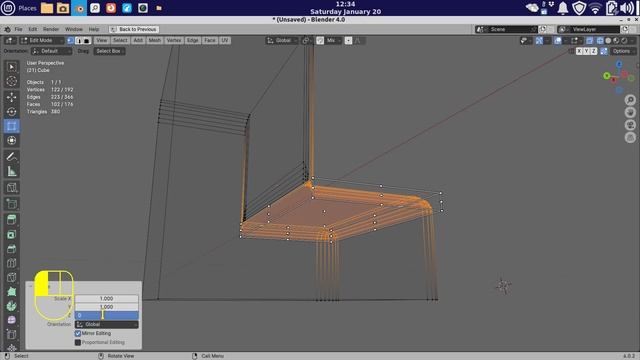Viewport: 640px width, 360px height.
Task: Select the Knife tool
Action: pos(11,278)
